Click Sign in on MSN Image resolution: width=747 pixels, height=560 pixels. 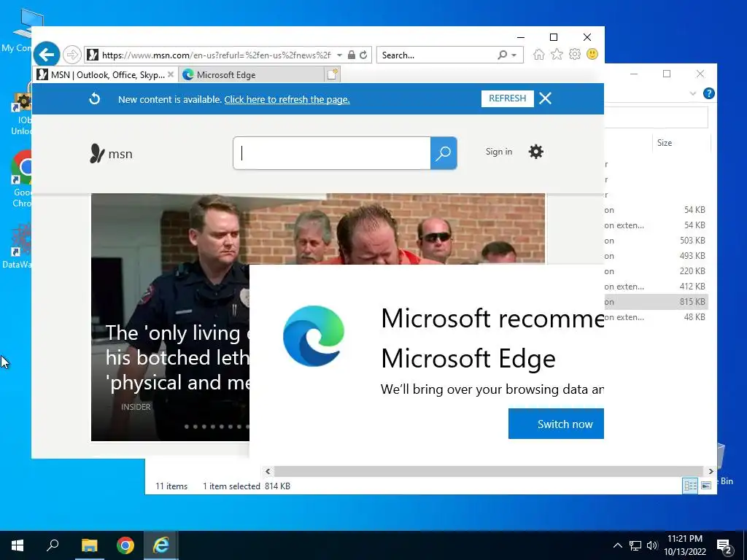click(x=499, y=152)
